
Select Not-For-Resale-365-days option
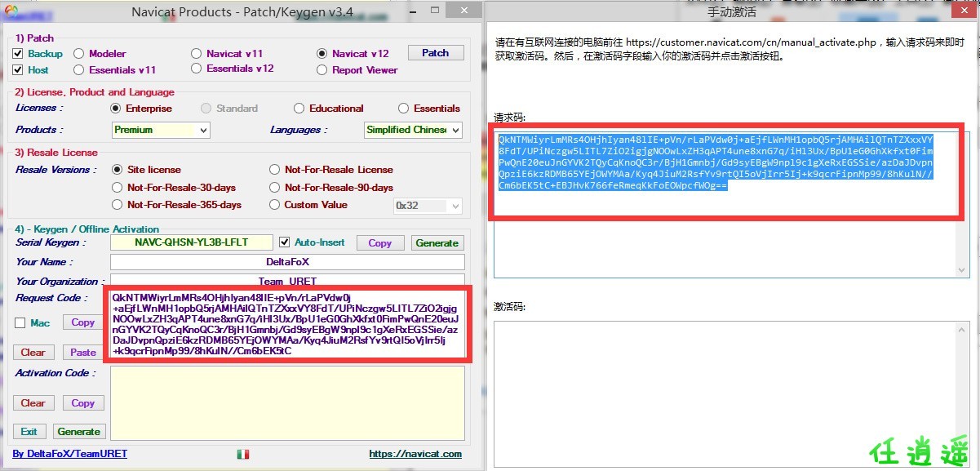click(118, 205)
